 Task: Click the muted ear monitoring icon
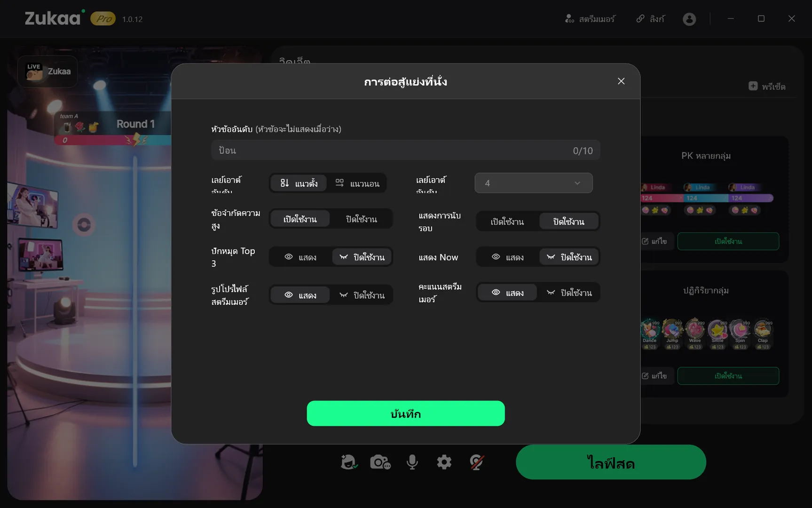pyautogui.click(x=476, y=462)
